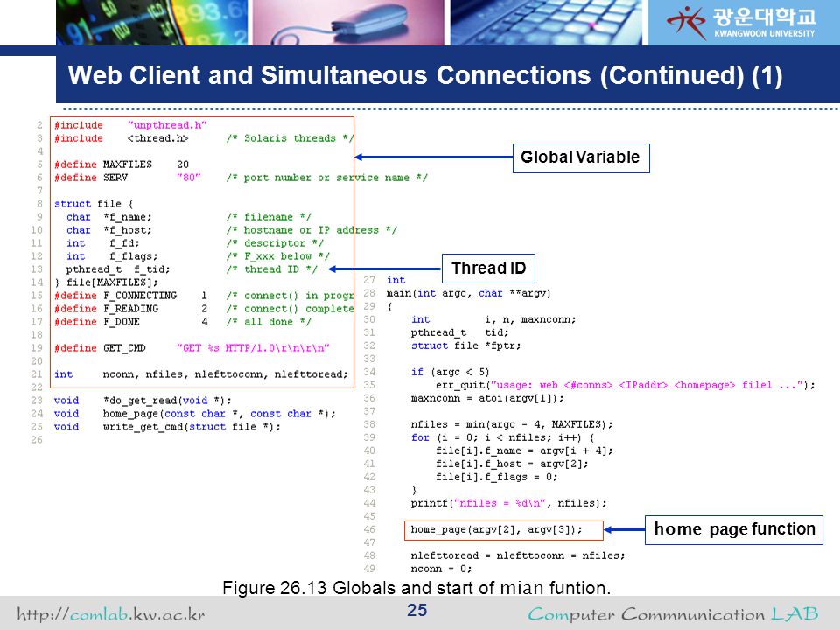Click the 'home_page function' label box
This screenshot has width=840, height=630.
733,529
